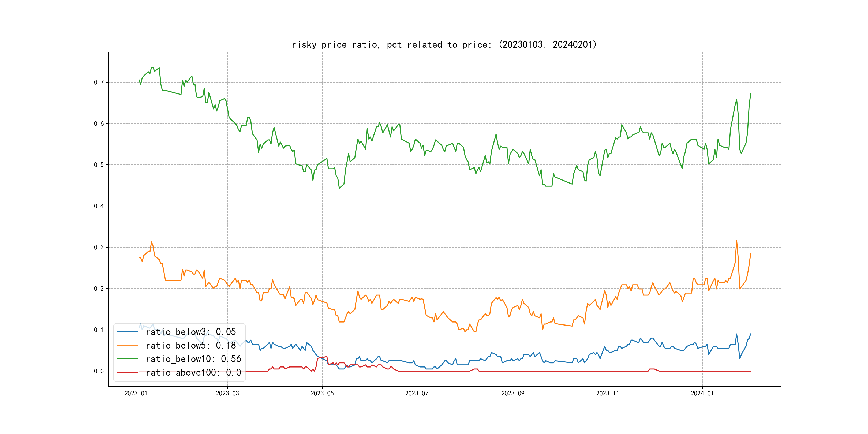
Task: Click the 2023-07 x-axis tick label
Action: 417,393
